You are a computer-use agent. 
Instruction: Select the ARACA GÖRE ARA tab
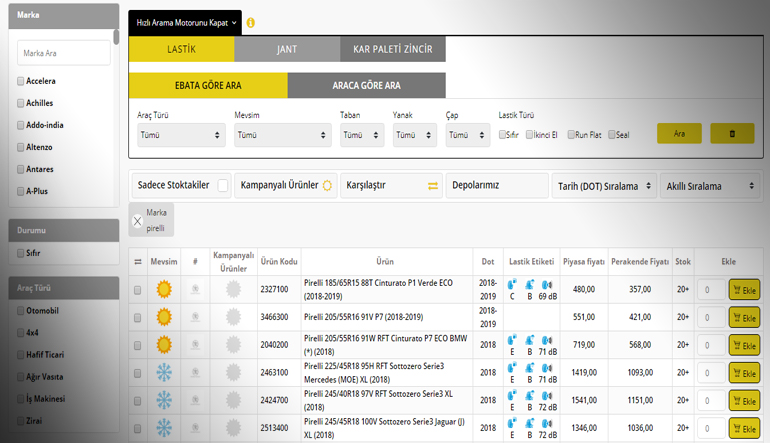pos(366,85)
